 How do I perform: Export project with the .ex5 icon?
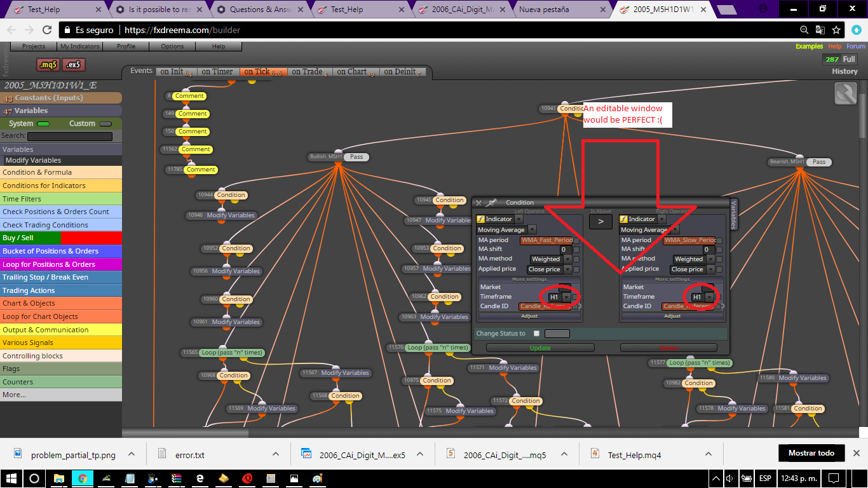[x=74, y=65]
